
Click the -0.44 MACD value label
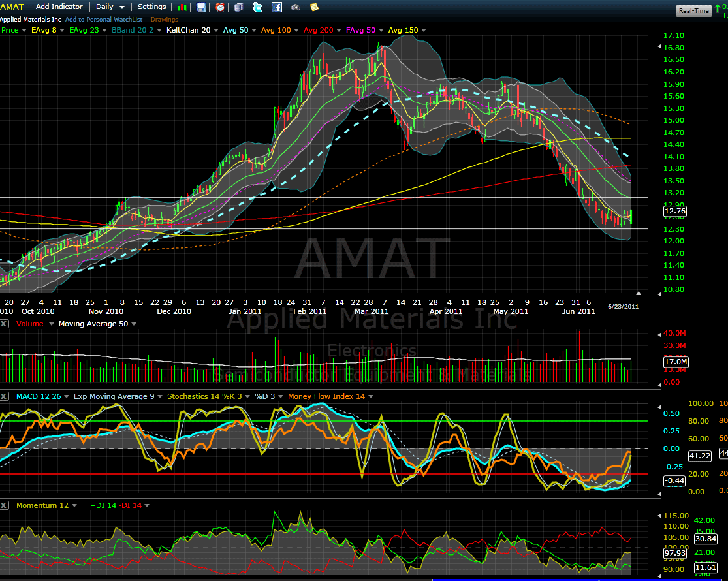tap(674, 480)
